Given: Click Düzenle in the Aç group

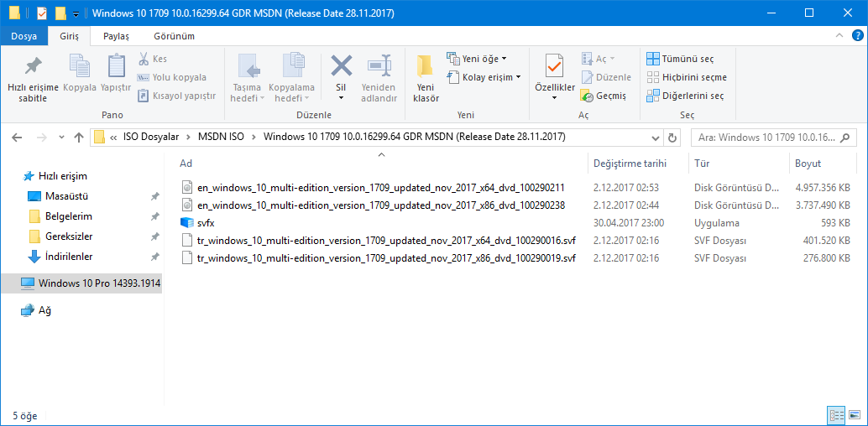Looking at the screenshot, I should click(606, 77).
